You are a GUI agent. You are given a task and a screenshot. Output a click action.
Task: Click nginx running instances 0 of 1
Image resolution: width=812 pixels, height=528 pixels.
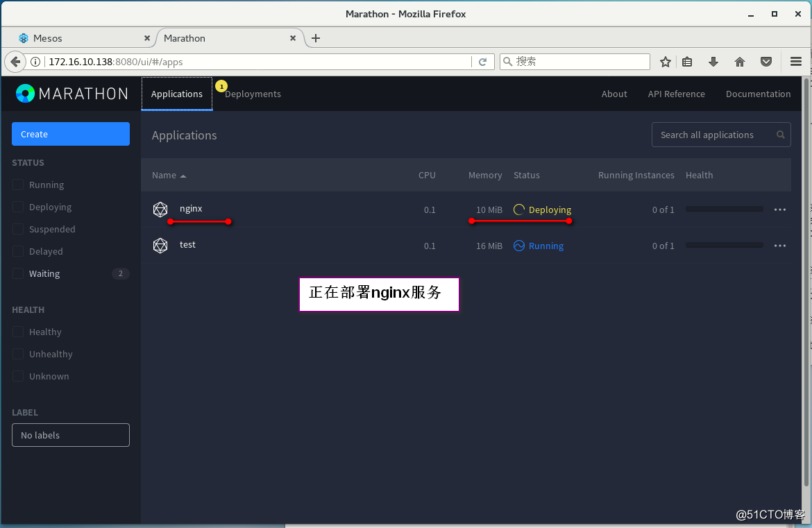pos(663,210)
